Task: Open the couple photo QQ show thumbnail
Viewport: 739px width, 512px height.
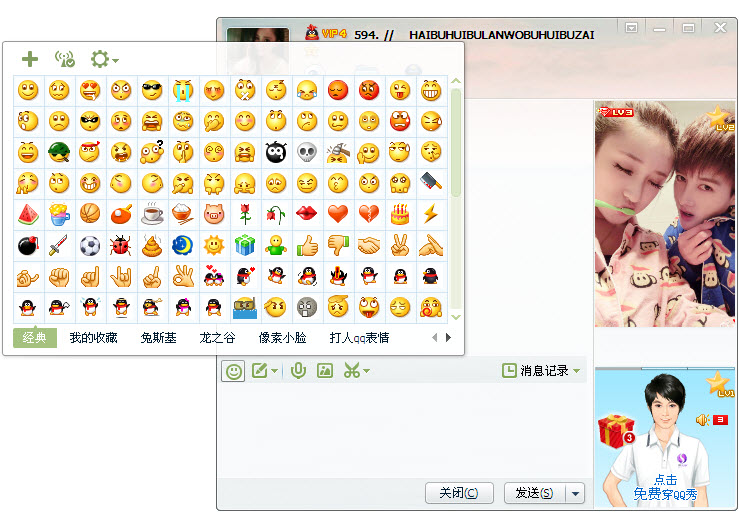Action: 665,214
